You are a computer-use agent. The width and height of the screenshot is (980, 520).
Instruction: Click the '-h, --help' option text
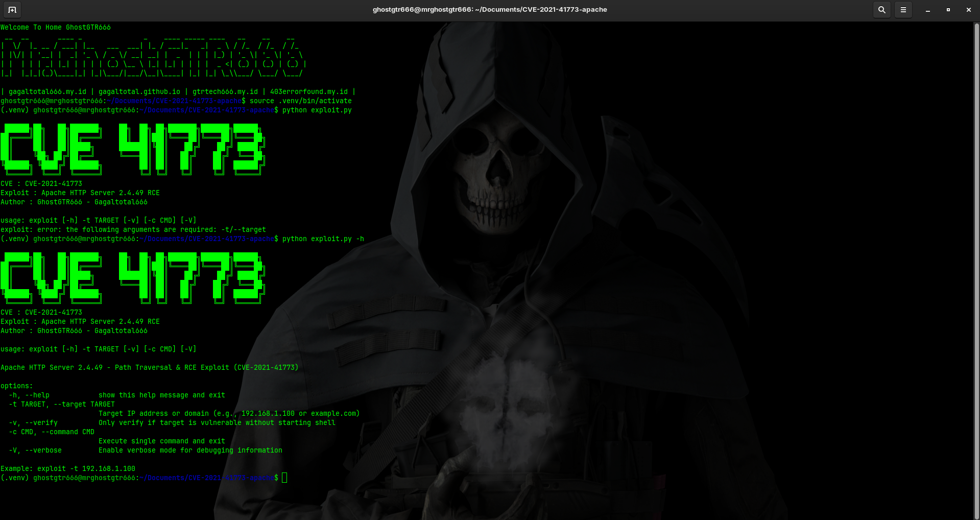(29, 395)
